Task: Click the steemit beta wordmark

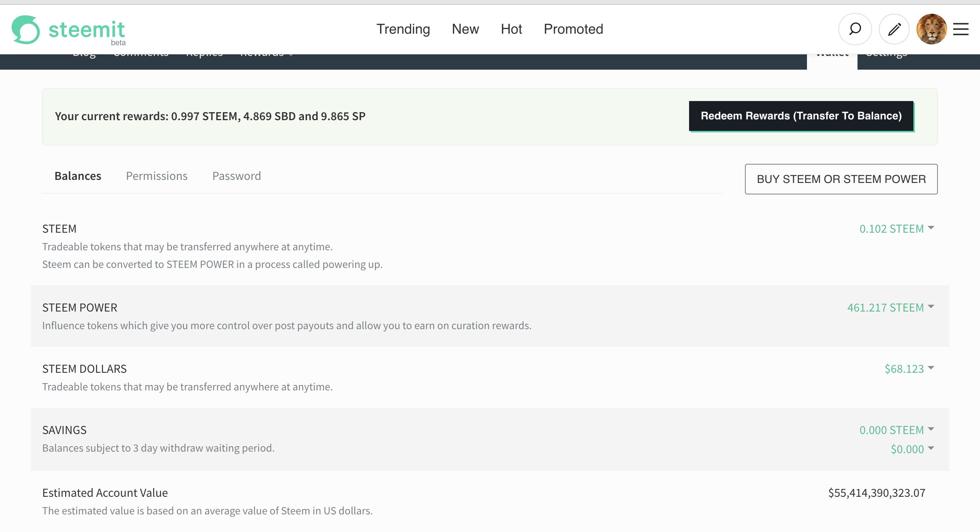Action: [87, 31]
